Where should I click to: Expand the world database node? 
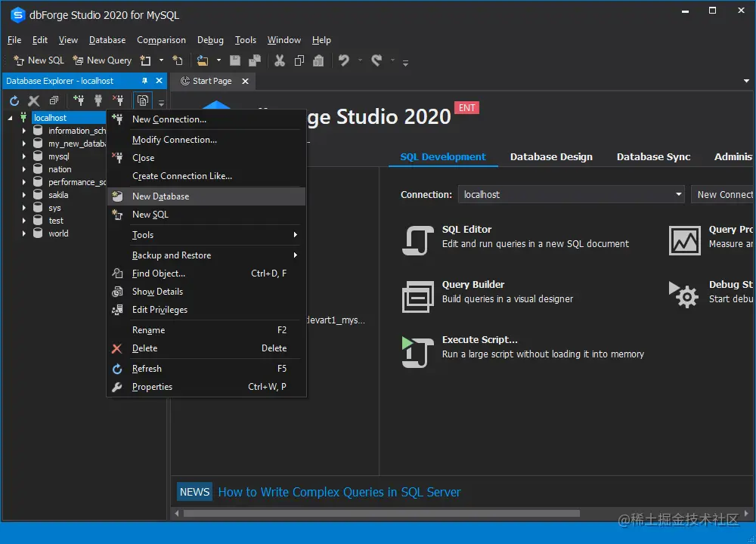23,233
